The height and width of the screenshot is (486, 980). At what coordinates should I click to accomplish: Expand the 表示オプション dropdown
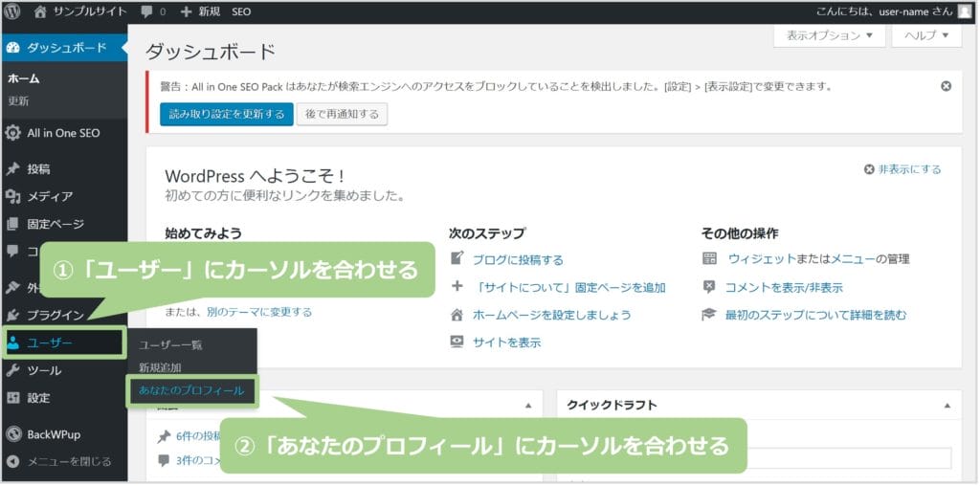click(x=830, y=35)
